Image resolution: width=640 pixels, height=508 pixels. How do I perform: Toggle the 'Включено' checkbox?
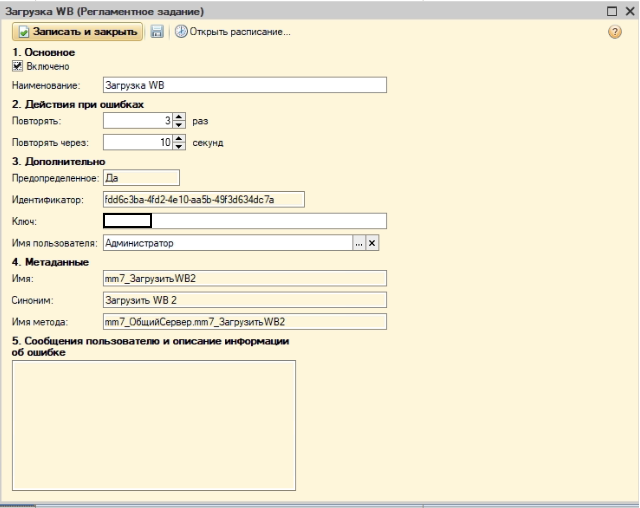coord(17,66)
